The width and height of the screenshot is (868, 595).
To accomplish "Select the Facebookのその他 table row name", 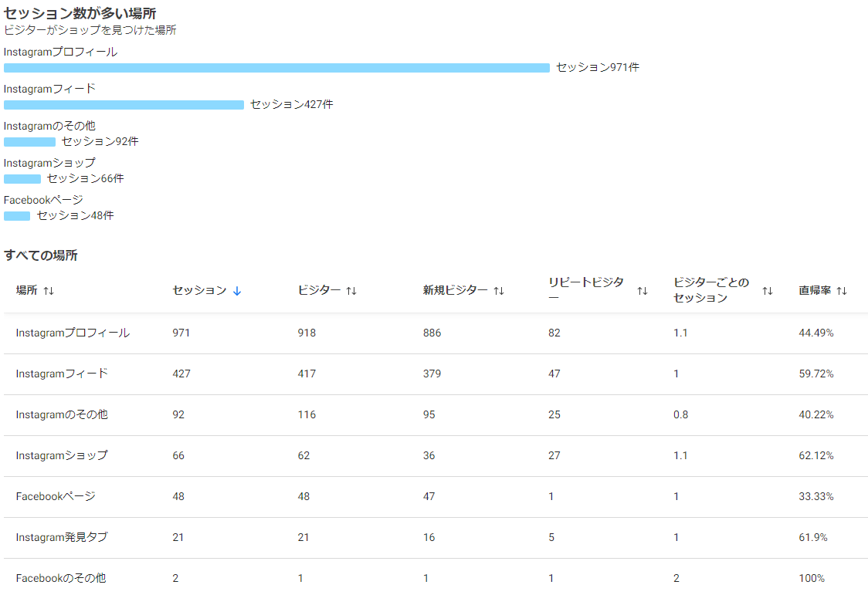I will (61, 579).
